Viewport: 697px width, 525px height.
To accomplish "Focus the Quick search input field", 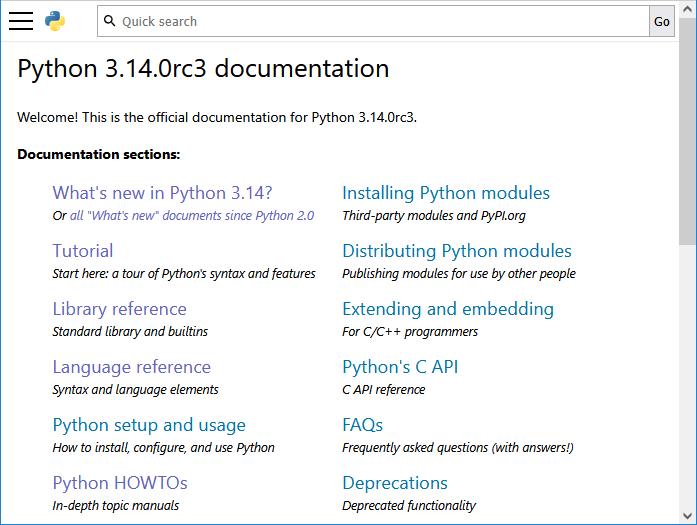I will pos(380,21).
